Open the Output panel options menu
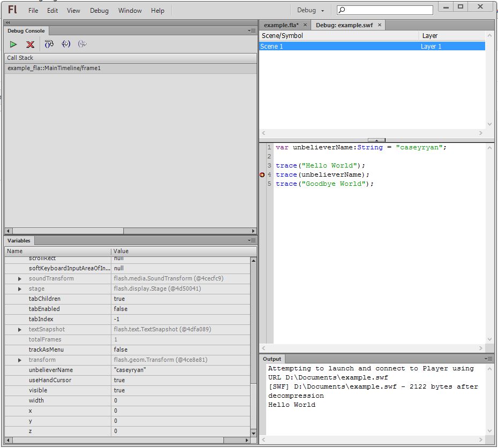The height and width of the screenshot is (448, 498). 488,359
